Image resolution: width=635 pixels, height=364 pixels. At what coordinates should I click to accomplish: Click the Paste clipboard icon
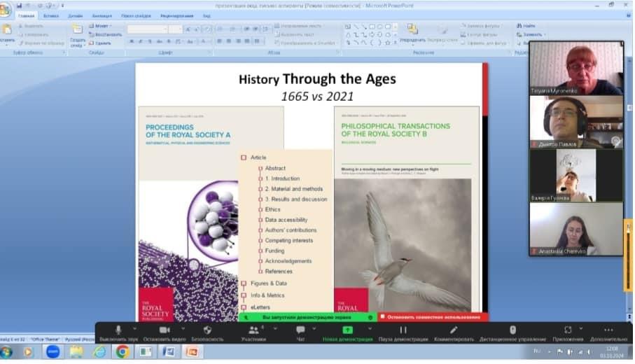(6, 29)
